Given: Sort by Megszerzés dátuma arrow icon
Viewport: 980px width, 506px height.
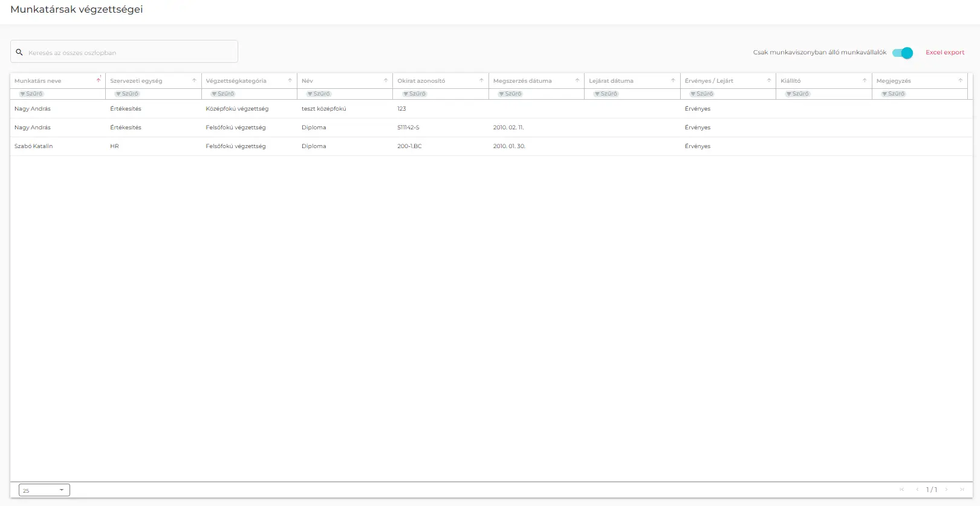Looking at the screenshot, I should pos(577,80).
